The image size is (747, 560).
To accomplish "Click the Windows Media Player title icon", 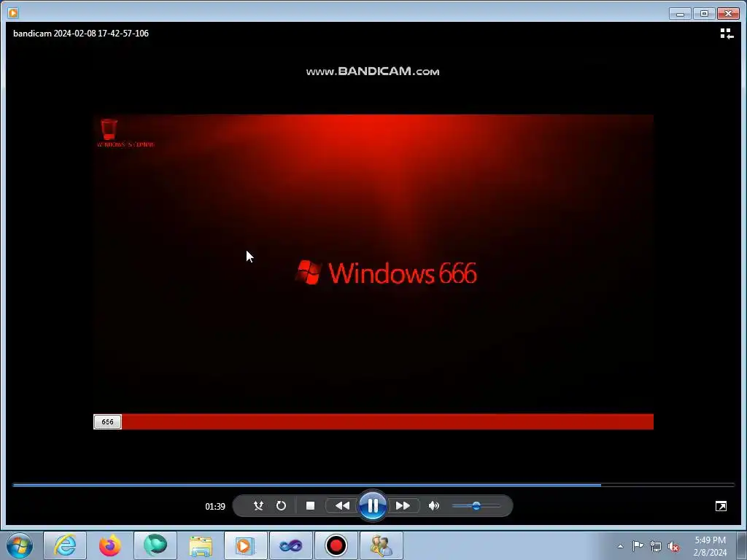I will click(x=13, y=13).
